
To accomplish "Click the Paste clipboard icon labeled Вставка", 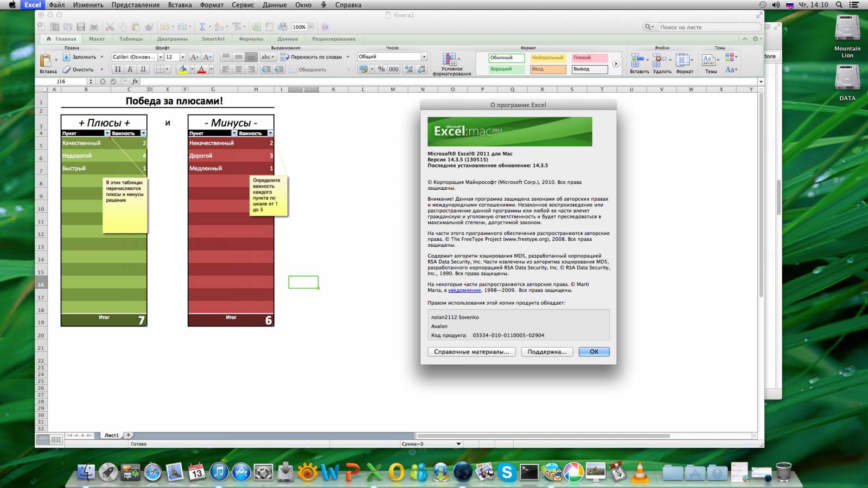I will click(47, 61).
